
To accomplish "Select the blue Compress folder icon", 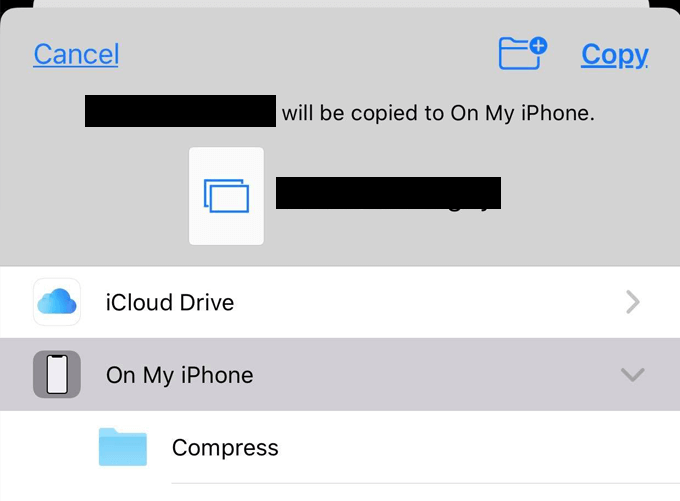I will (123, 447).
